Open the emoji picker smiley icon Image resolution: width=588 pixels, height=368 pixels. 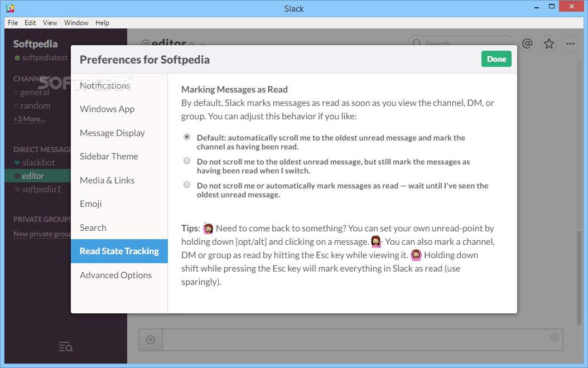click(x=555, y=337)
